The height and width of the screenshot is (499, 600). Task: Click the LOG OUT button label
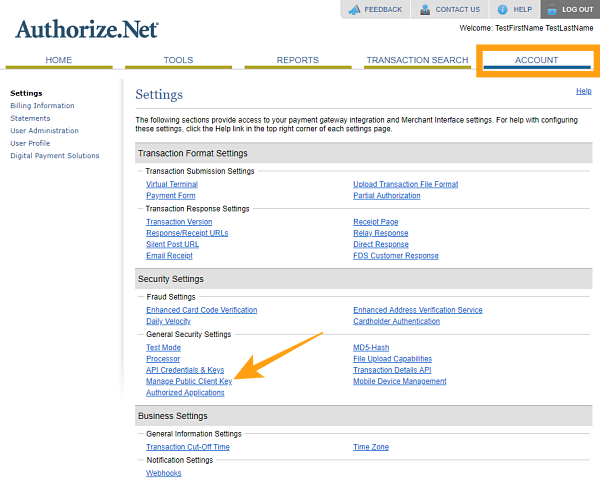(x=577, y=10)
